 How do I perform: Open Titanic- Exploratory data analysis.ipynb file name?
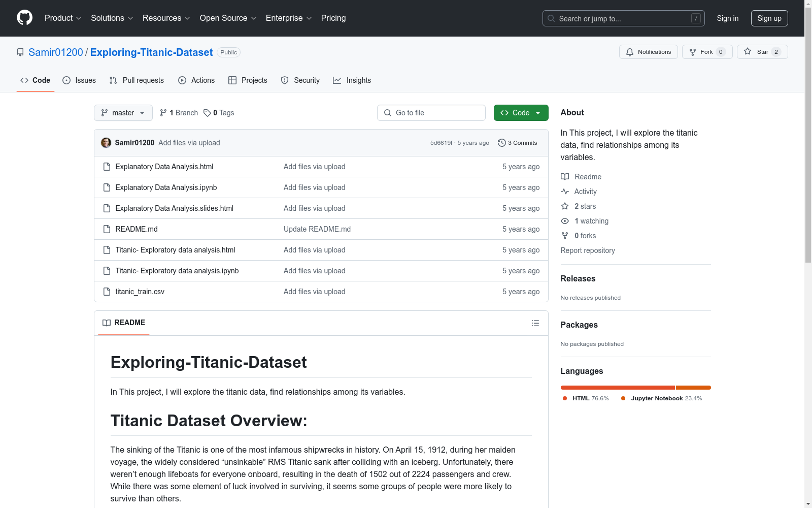pos(177,271)
